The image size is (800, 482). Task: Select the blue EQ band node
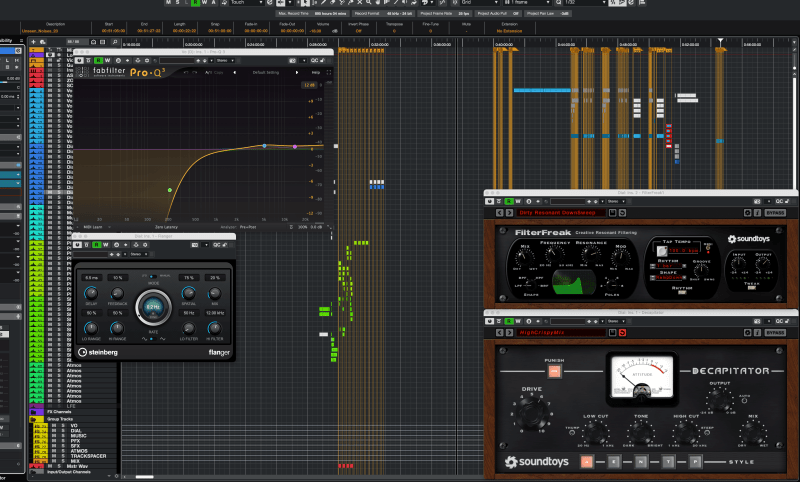(264, 146)
